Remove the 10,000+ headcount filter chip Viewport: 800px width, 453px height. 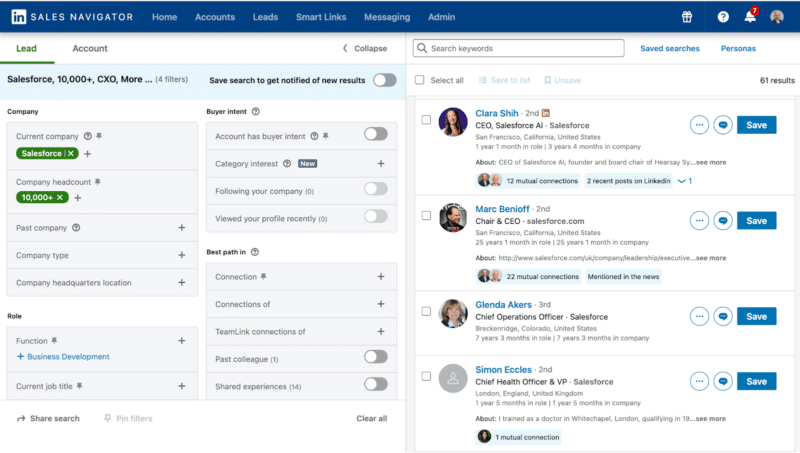60,197
